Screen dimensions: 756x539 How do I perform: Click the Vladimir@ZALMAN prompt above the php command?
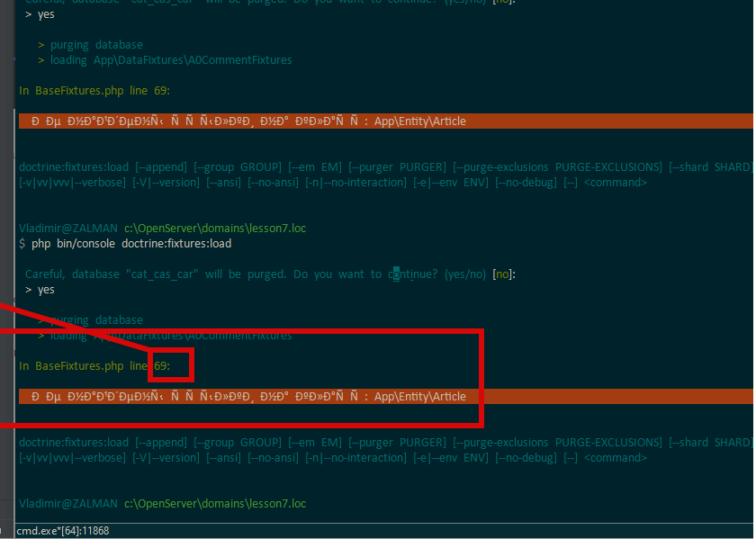click(x=67, y=229)
